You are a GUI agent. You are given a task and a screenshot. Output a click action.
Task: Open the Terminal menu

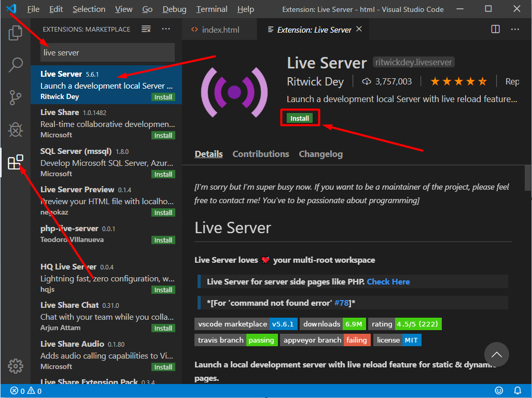click(x=212, y=9)
